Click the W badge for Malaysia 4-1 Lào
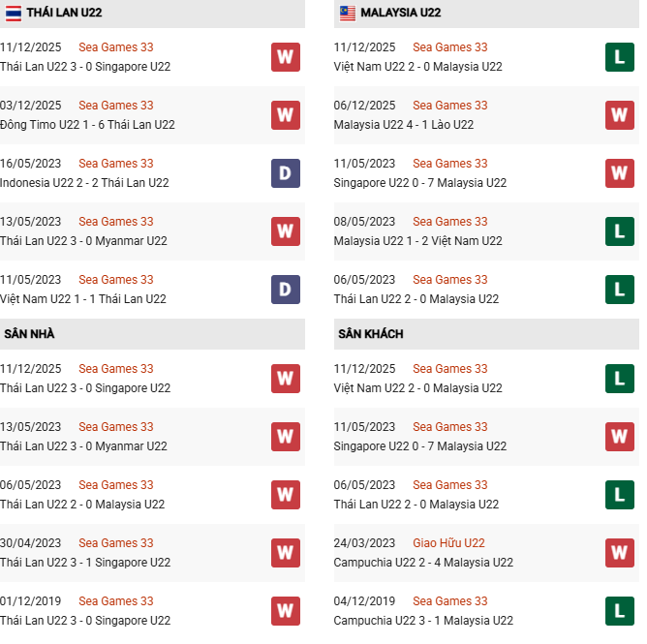This screenshot has height=644, width=647. [x=620, y=115]
